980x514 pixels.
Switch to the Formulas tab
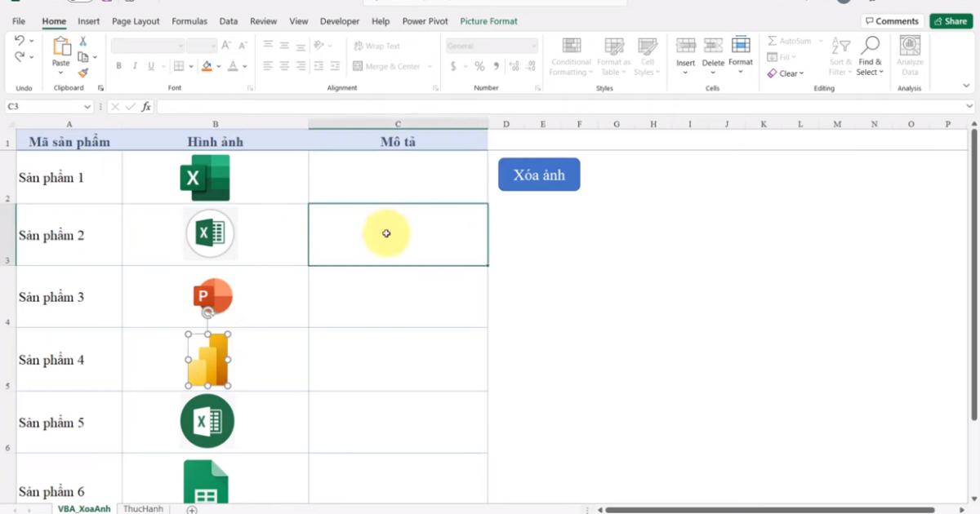[189, 21]
